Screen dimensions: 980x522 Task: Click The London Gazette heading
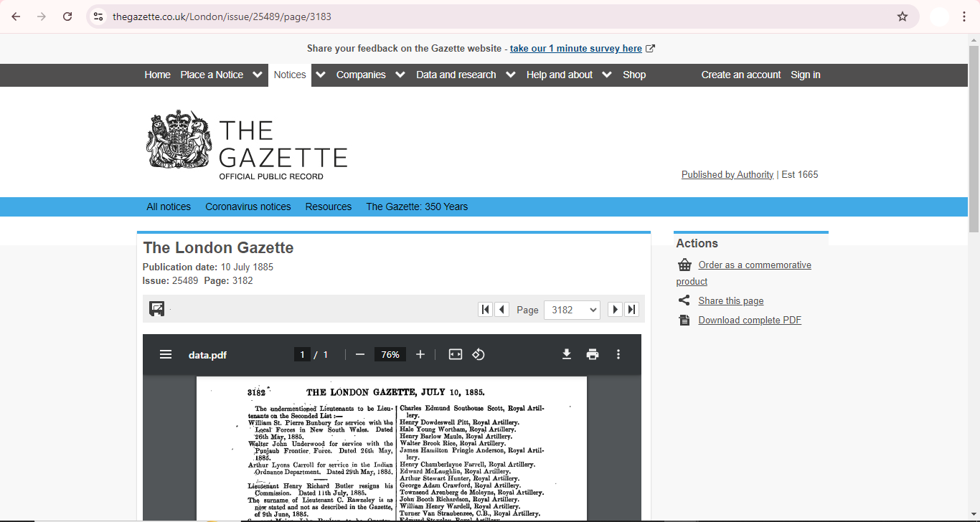pyautogui.click(x=218, y=247)
